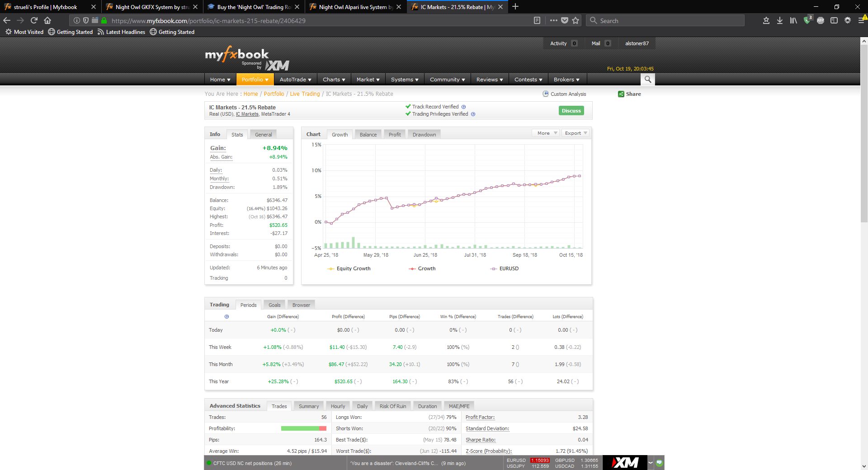
Task: Click the myfxbook site search magnifier
Action: (x=648, y=80)
